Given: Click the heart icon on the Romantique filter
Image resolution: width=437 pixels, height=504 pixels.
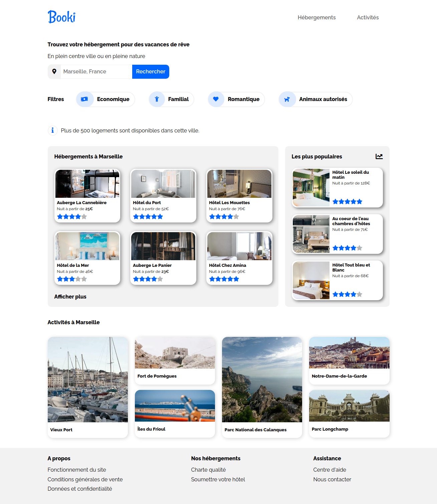Looking at the screenshot, I should click(216, 99).
